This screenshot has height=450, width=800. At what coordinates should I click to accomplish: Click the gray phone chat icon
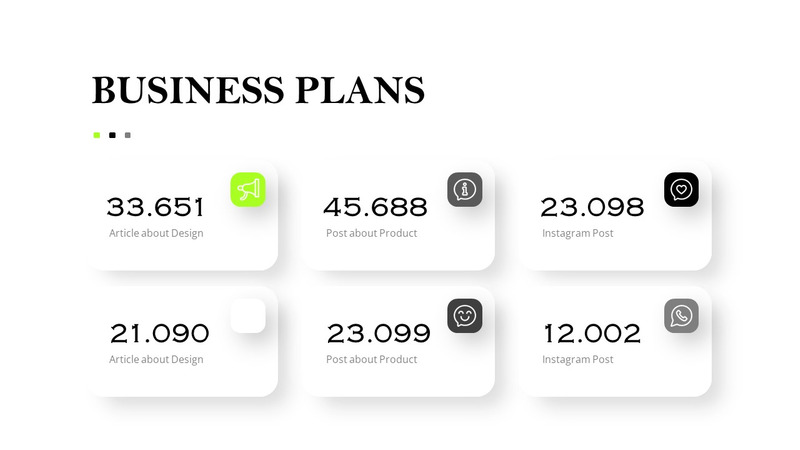click(x=681, y=315)
